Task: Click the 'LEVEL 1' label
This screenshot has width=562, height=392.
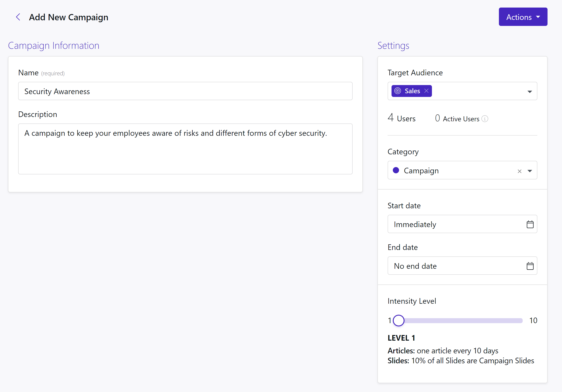Action: (401, 338)
